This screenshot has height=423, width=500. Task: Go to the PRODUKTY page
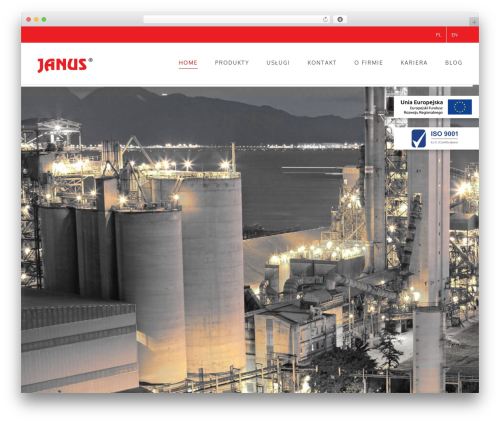click(232, 63)
